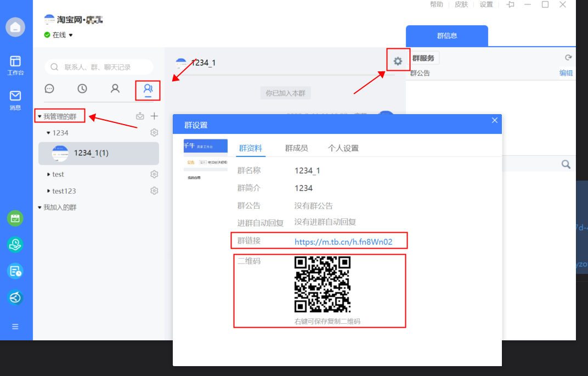Image resolution: width=588 pixels, height=376 pixels.
Task: Click the 群简介 value 1234
Action: [303, 188]
